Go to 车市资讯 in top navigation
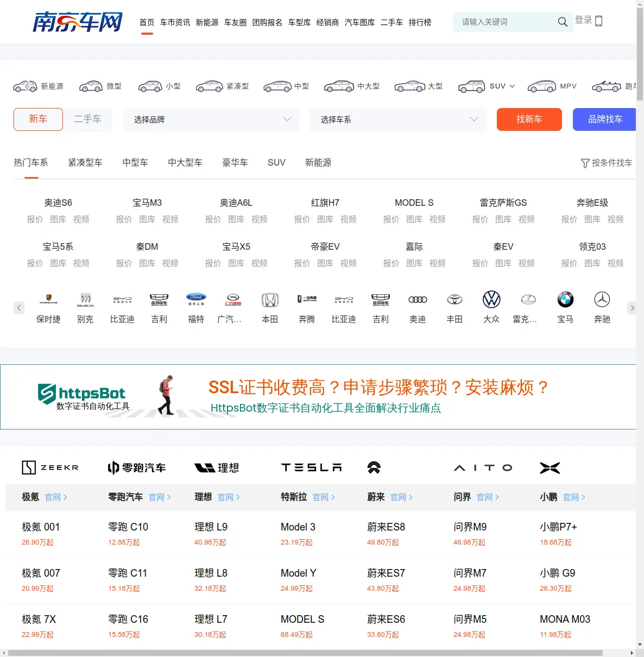Viewport: 644px width, 657px height. coord(175,22)
